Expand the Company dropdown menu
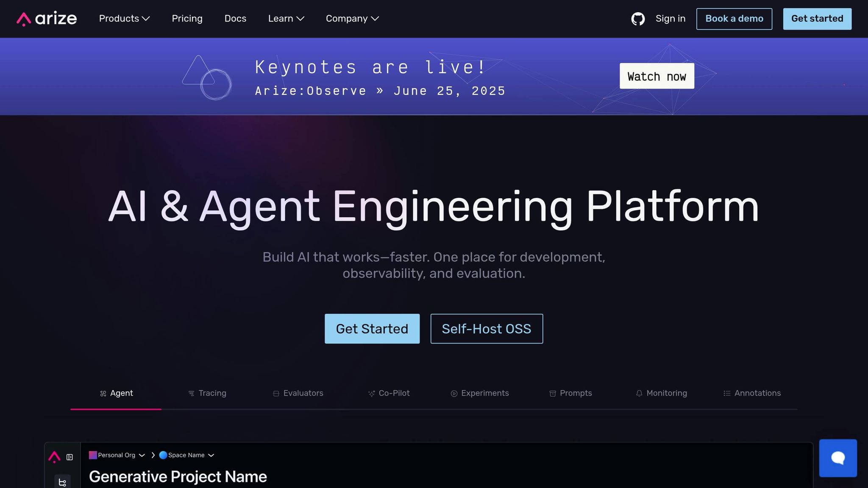The height and width of the screenshot is (488, 868). (x=352, y=19)
